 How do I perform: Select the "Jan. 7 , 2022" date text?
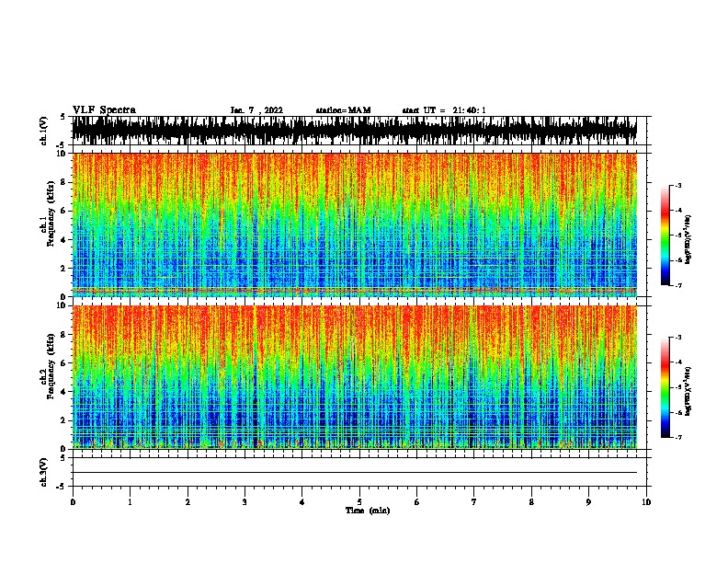click(x=256, y=110)
